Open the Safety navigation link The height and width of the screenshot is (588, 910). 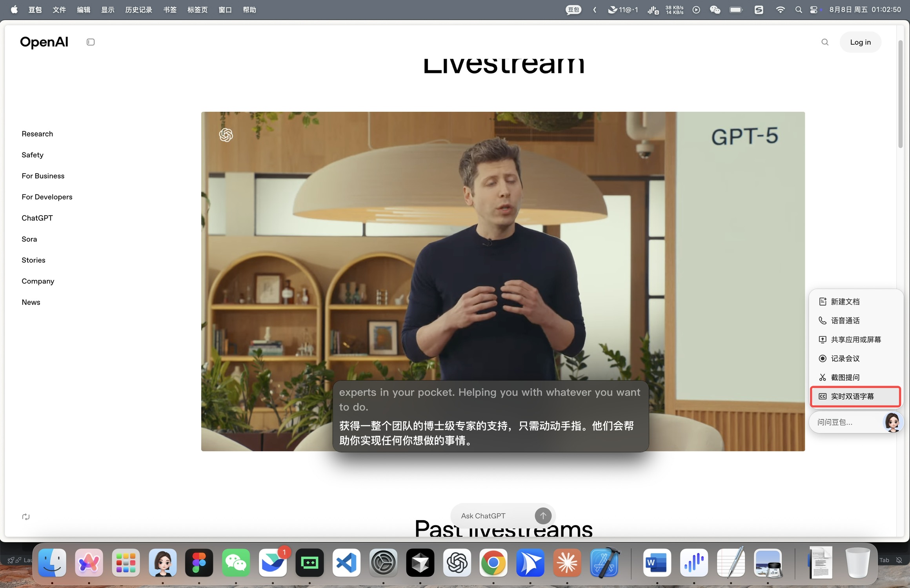tap(33, 155)
